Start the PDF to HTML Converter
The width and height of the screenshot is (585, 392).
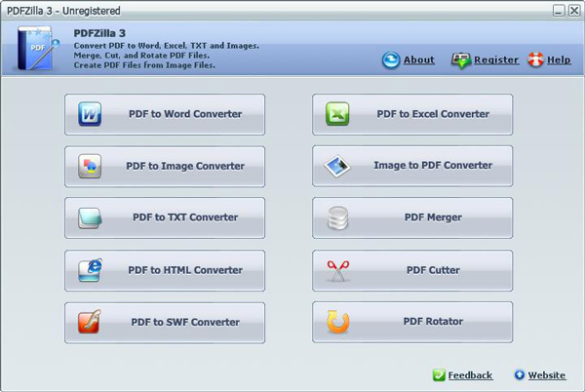click(165, 270)
